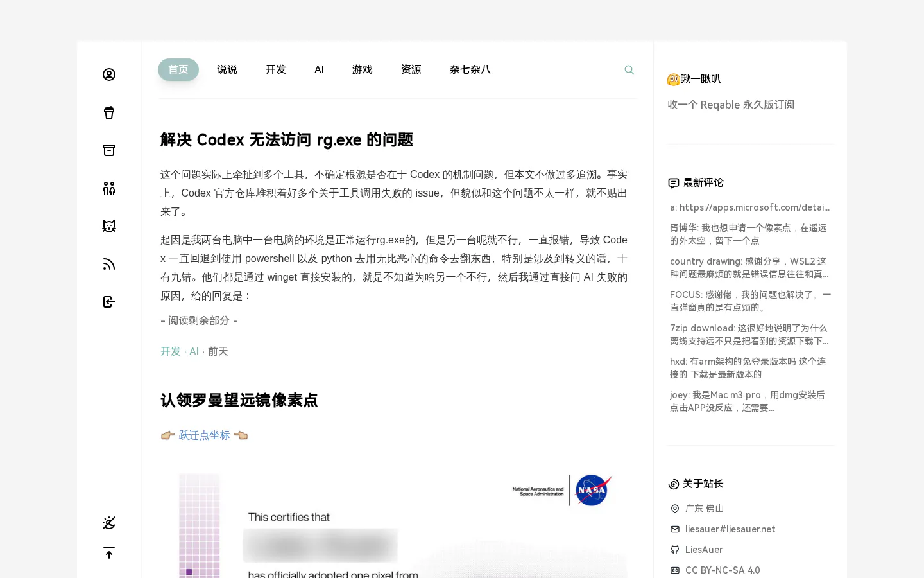Click the CC BY-NC-SA 4.0 license

pos(723,570)
